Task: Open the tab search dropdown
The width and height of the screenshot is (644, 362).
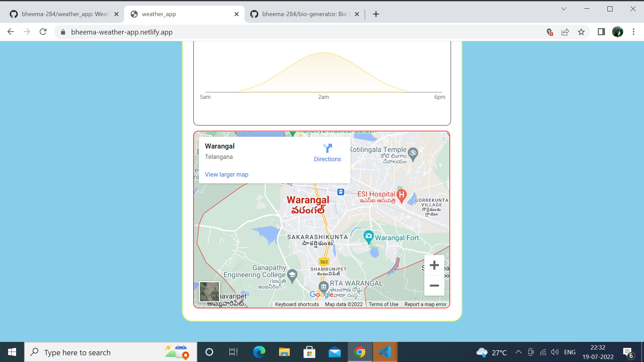Action: [x=564, y=9]
